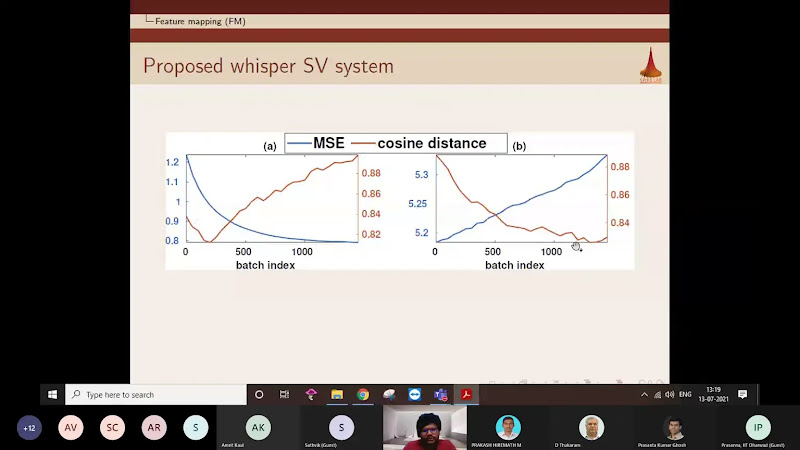Open clock showing 13:19 13-07-2021

[x=713, y=394]
